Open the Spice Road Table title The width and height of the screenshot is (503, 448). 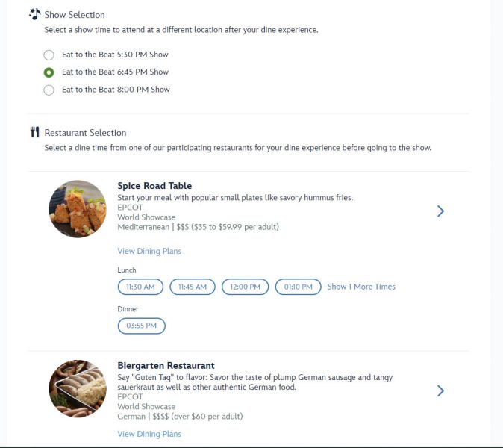pos(154,186)
